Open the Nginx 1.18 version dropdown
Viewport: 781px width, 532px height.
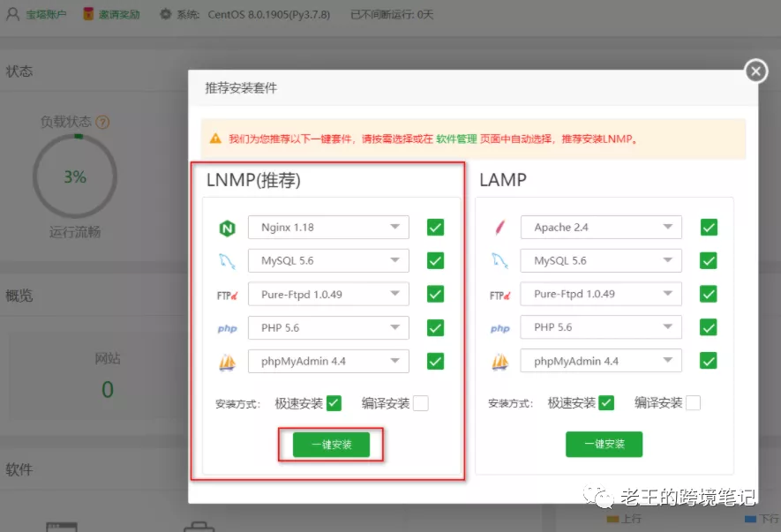(328, 228)
